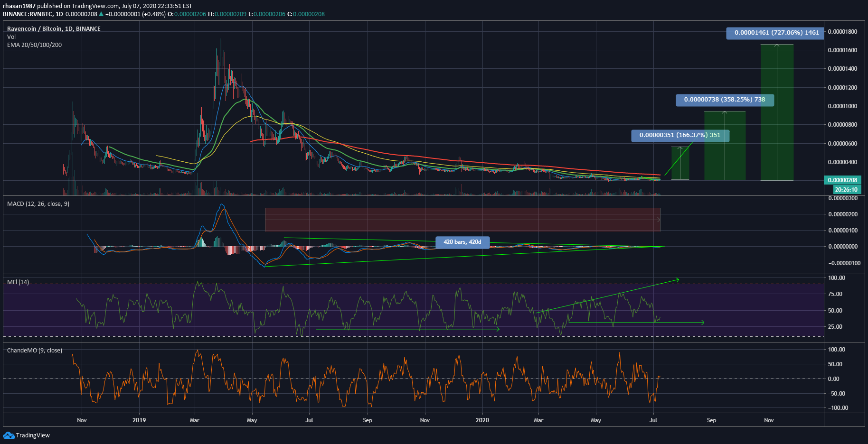Click the red shaded MACD zone rectangle
Viewport: 868px width, 444px height.
point(462,220)
